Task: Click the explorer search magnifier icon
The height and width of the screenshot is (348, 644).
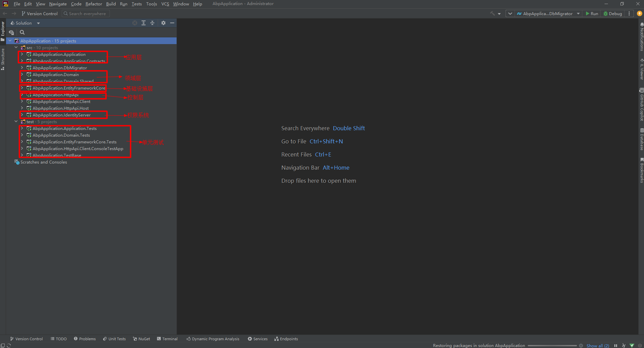Action: pos(22,32)
